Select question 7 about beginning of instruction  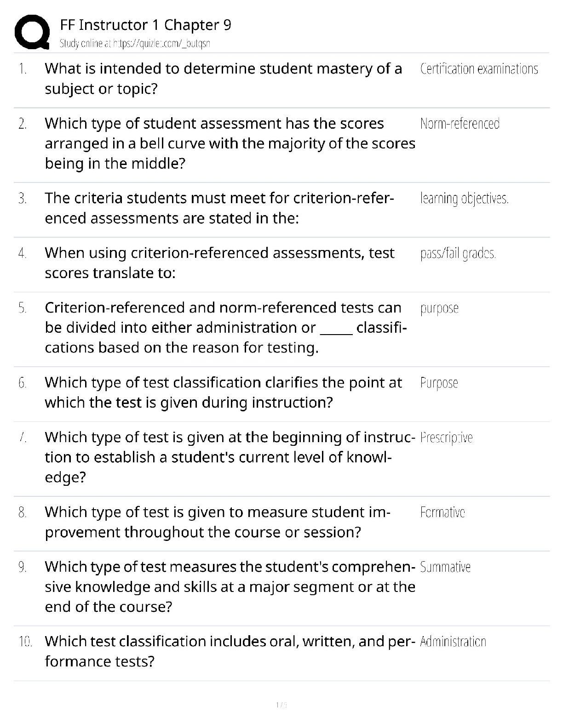coord(230,457)
